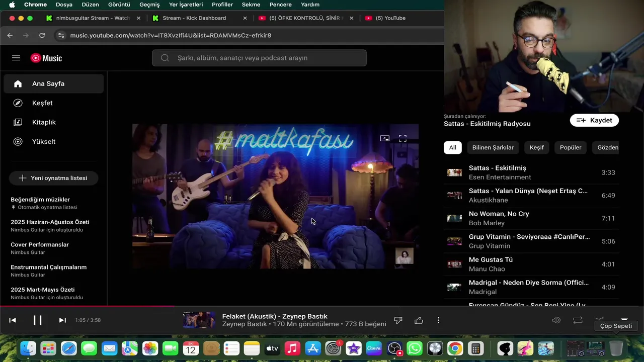Select the Popüler filter chip
Image resolution: width=644 pixels, height=362 pixels.
coord(571,147)
